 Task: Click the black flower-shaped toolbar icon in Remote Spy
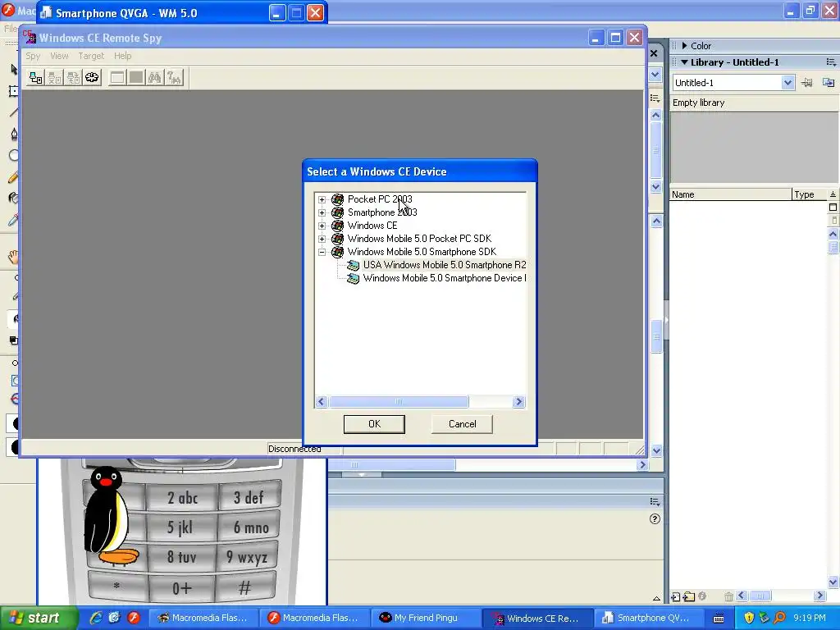point(92,78)
